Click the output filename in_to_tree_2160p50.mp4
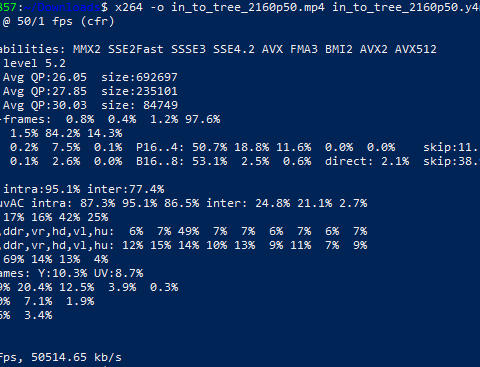The height and width of the screenshot is (367, 480). pyautogui.click(x=248, y=8)
